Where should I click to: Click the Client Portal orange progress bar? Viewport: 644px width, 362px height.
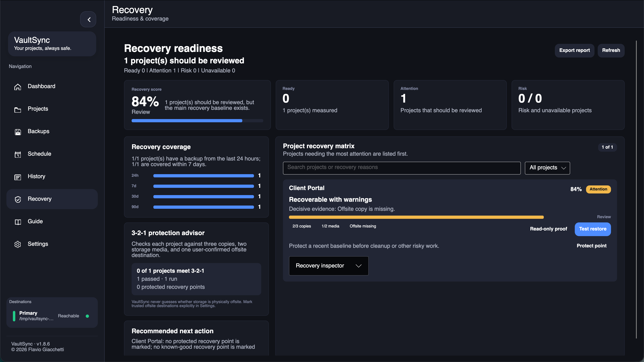[416, 217]
